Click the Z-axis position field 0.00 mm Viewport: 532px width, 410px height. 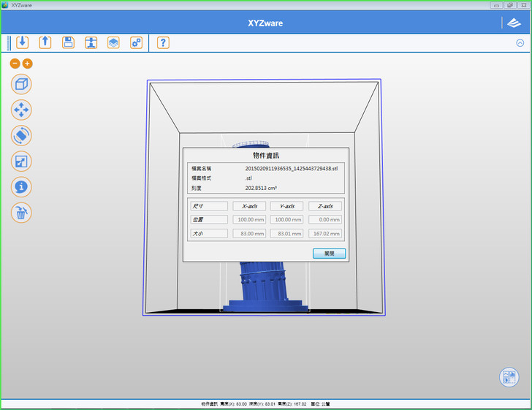(x=325, y=219)
